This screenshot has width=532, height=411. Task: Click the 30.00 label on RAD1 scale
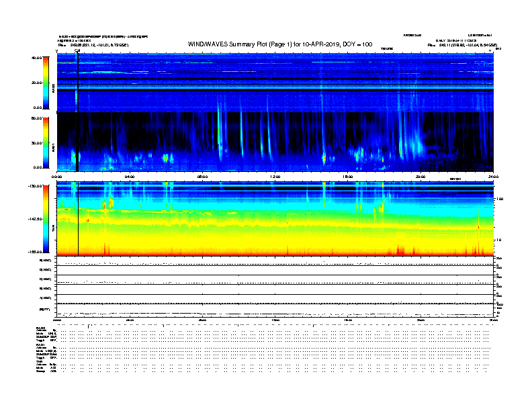[36, 143]
